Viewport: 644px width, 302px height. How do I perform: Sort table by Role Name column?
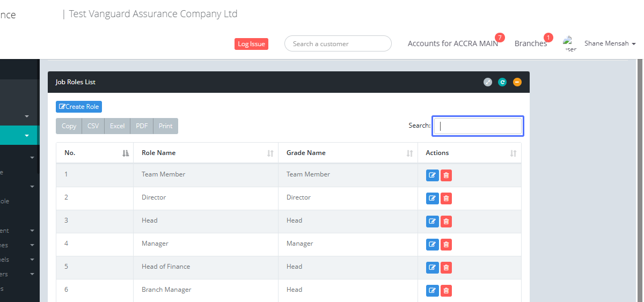(x=205, y=153)
